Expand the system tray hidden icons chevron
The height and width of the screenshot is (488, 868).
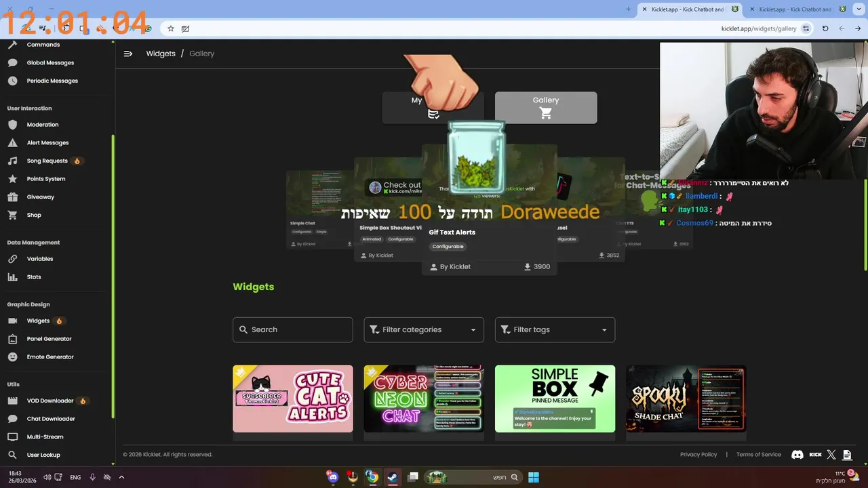[x=121, y=477]
